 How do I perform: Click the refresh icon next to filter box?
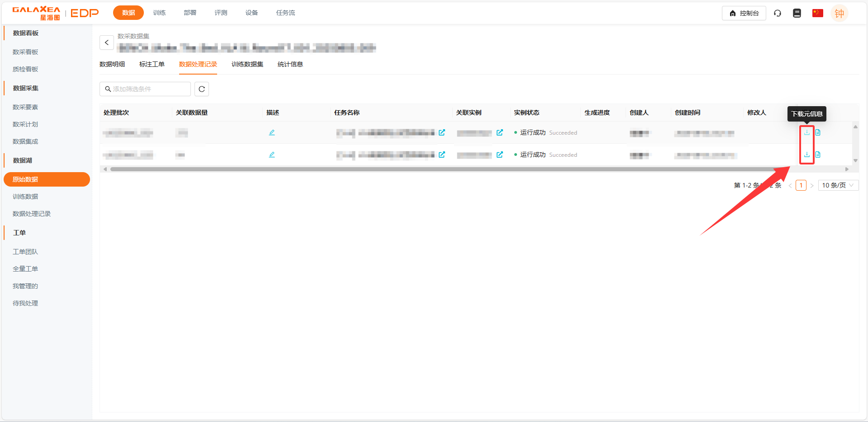[202, 89]
